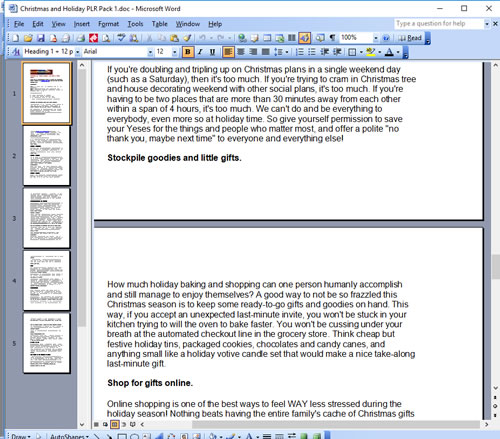Undo the last action
Screen dimensions: 500x439
point(202,38)
